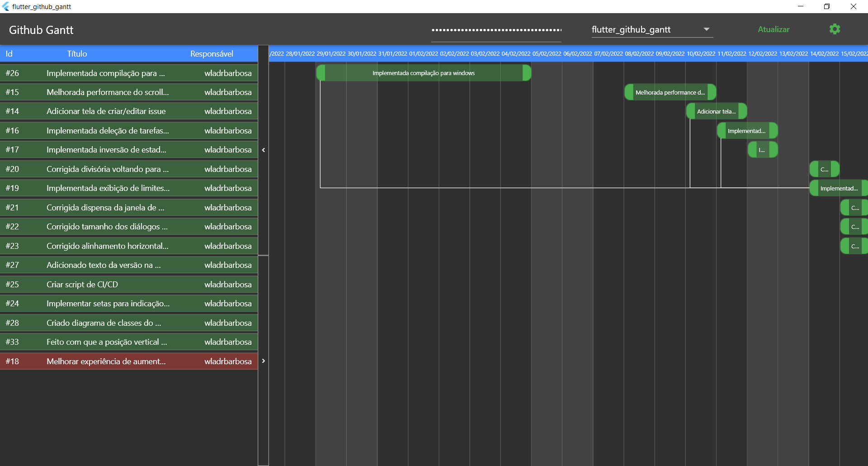Click the Título column header
Viewport: 868px width, 466px height.
[76, 53]
